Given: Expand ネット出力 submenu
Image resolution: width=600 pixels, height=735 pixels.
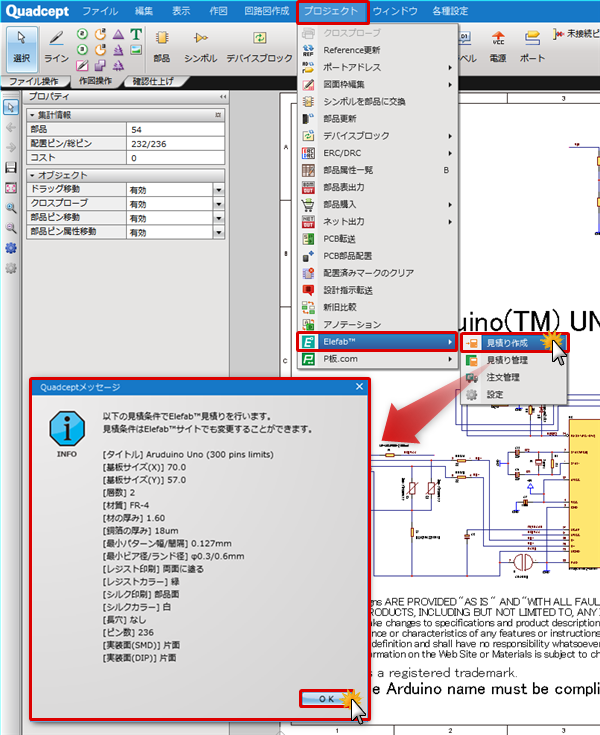Looking at the screenshot, I should (x=378, y=221).
